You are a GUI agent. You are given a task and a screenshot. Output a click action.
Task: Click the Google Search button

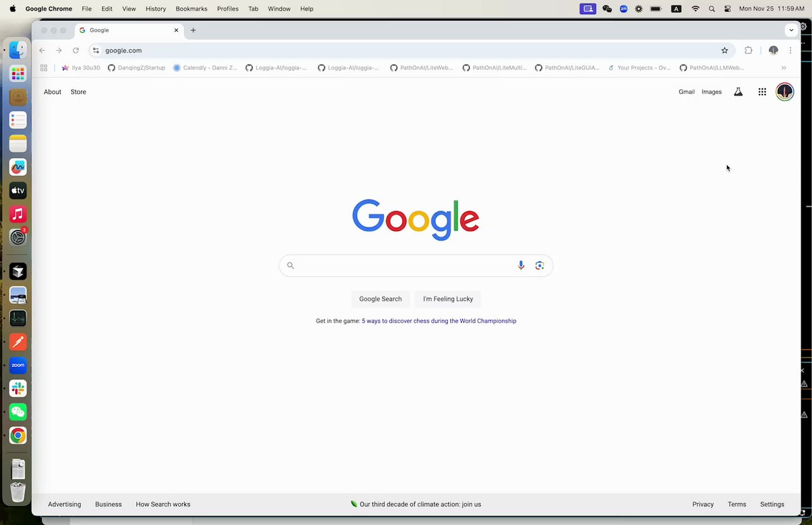381,299
